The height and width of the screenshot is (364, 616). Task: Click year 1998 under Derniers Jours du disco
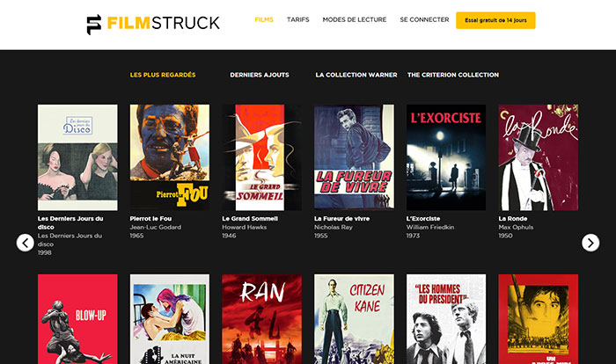pyautogui.click(x=44, y=253)
